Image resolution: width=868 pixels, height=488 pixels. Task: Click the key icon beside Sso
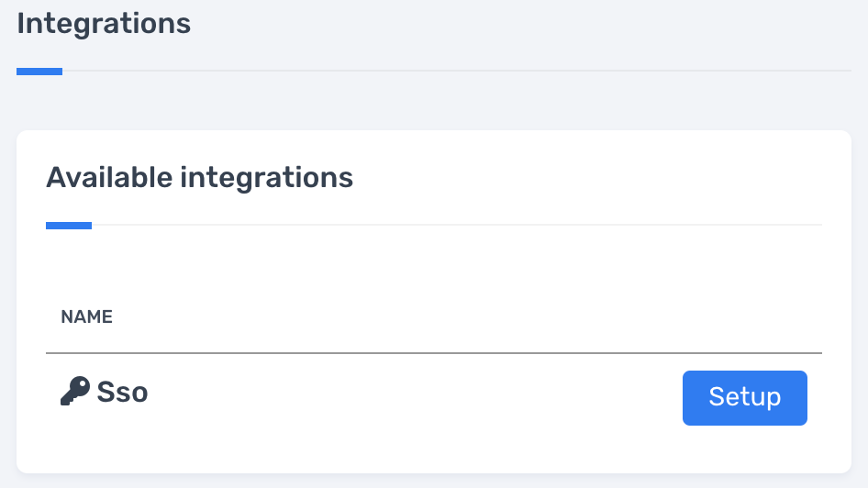(x=75, y=392)
